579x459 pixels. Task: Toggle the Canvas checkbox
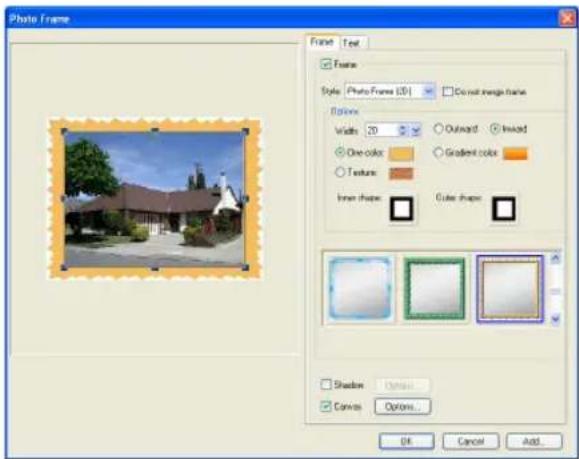326,406
